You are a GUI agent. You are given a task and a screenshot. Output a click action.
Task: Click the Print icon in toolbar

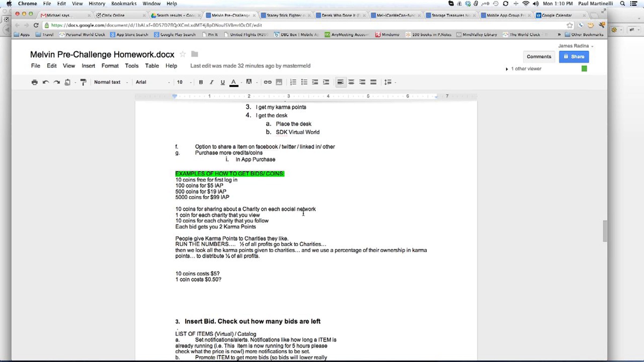(34, 82)
